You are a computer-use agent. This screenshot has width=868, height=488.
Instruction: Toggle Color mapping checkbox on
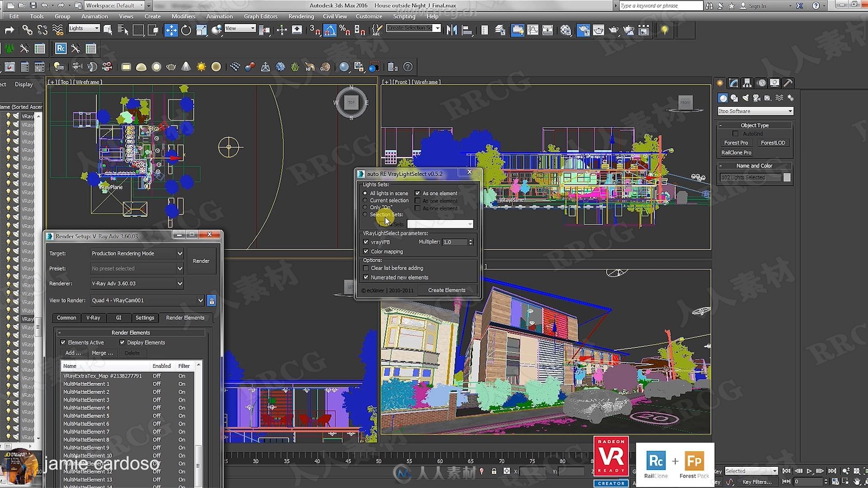coord(366,251)
